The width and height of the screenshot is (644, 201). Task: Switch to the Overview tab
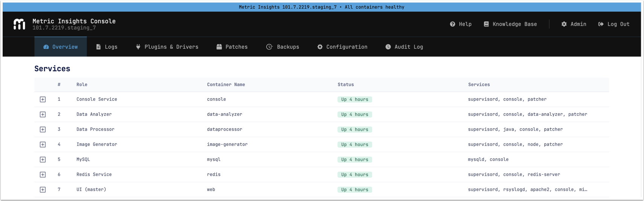pos(61,47)
